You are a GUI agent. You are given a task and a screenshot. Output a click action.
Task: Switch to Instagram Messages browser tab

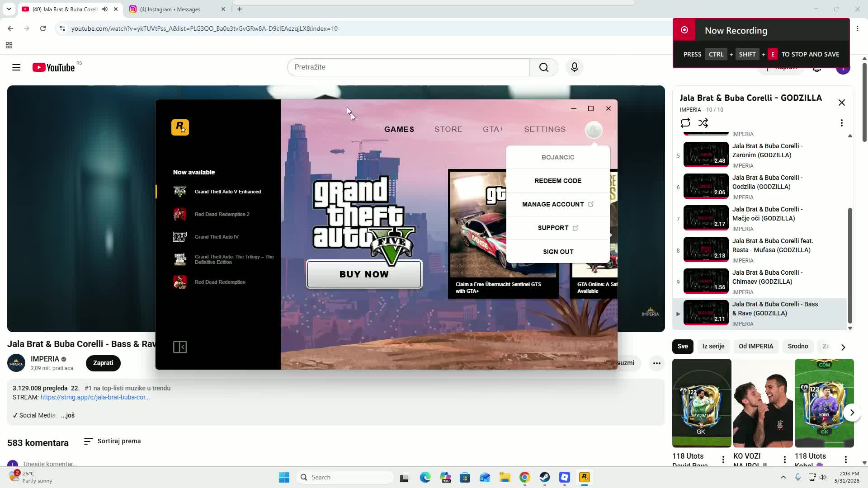(176, 9)
